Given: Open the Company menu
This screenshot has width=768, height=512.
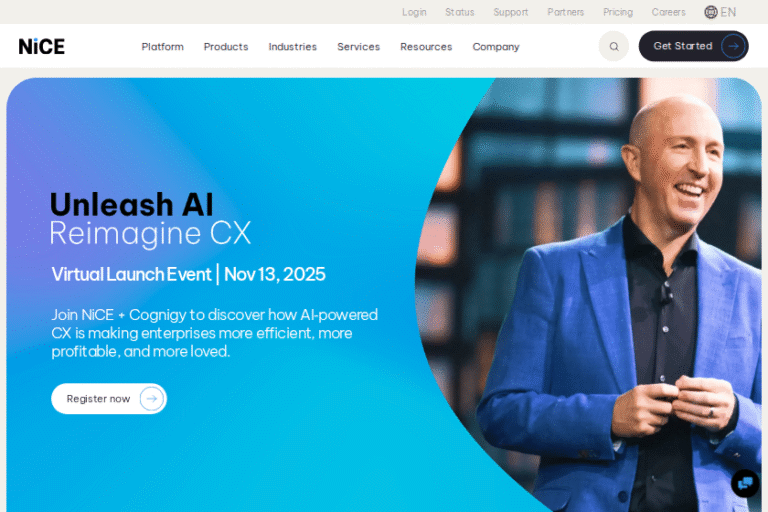Looking at the screenshot, I should pos(496,47).
